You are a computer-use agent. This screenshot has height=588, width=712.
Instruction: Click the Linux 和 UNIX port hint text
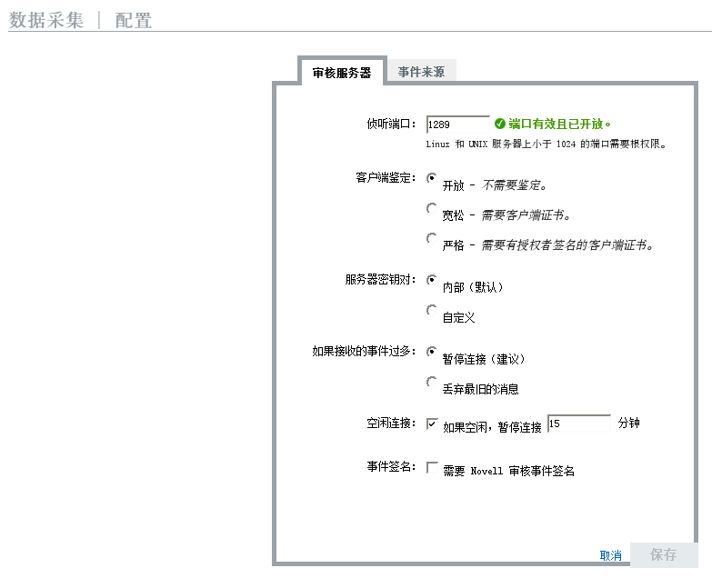pos(547,145)
